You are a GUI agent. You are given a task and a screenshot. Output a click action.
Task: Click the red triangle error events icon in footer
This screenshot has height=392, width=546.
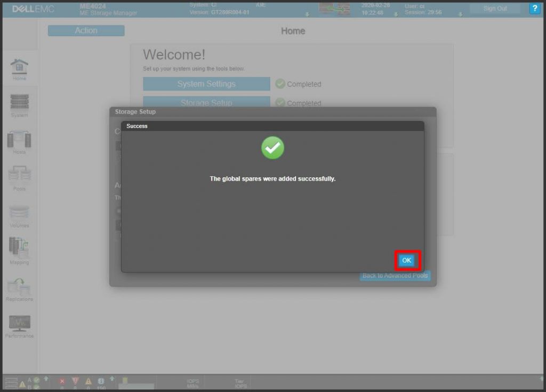tap(75, 381)
